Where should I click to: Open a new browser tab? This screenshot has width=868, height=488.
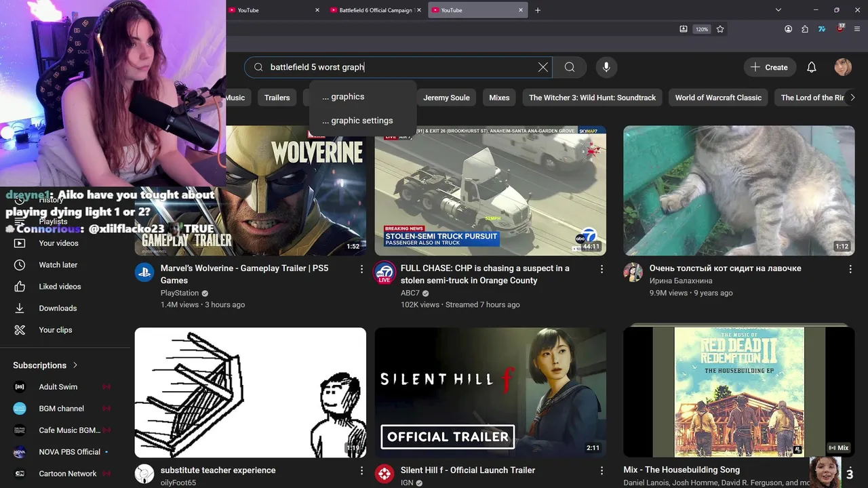tap(538, 10)
